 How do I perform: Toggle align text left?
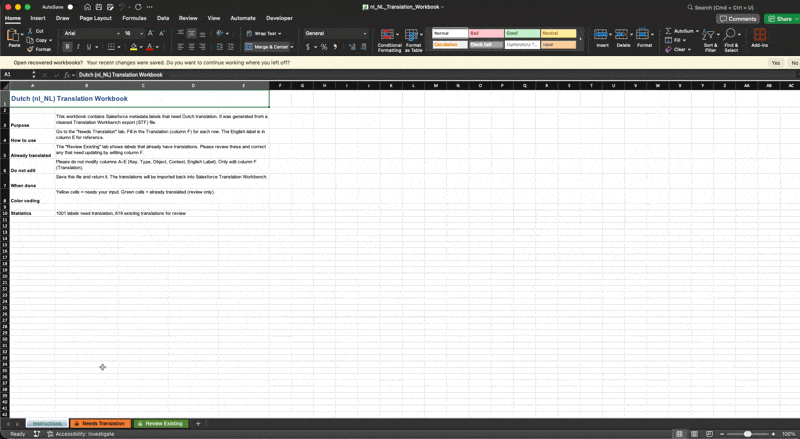181,47
